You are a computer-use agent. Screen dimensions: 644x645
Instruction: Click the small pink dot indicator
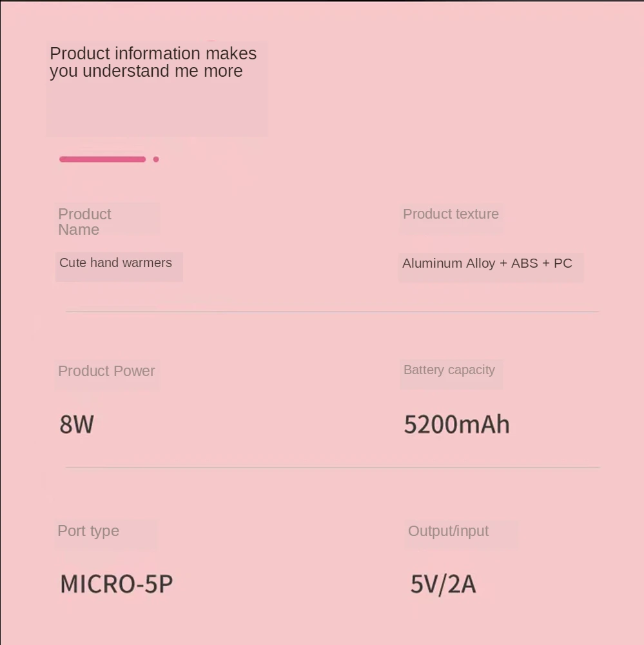(x=156, y=159)
